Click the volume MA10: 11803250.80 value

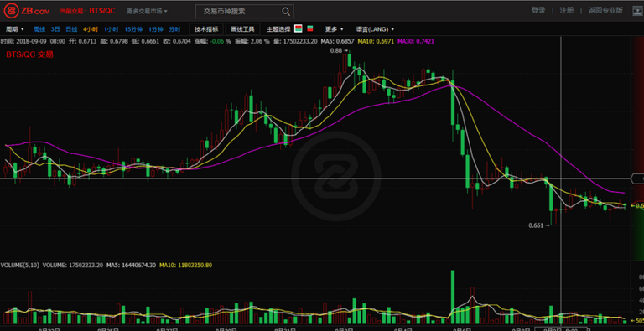[x=185, y=266]
